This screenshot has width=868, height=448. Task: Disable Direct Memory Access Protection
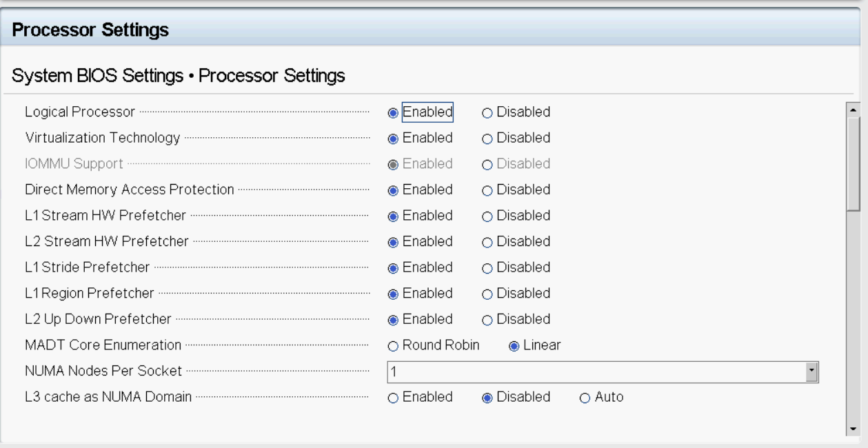tap(487, 190)
